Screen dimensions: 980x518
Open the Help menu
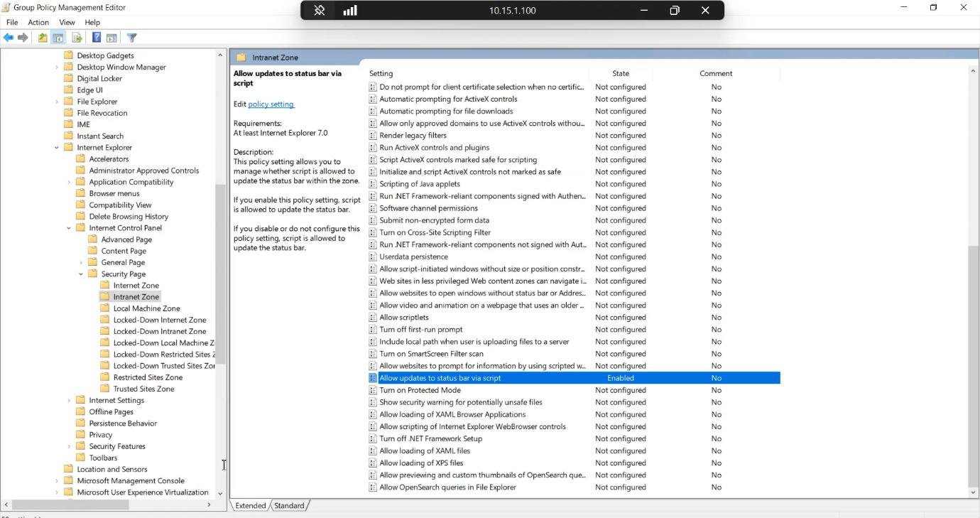pyautogui.click(x=92, y=23)
